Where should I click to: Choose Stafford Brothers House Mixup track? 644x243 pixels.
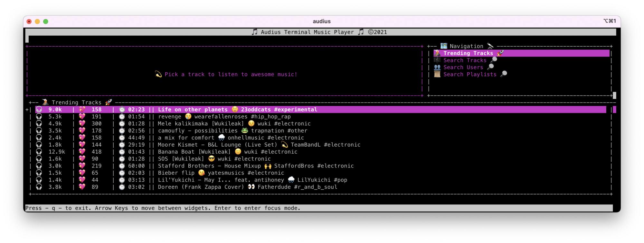(x=209, y=166)
